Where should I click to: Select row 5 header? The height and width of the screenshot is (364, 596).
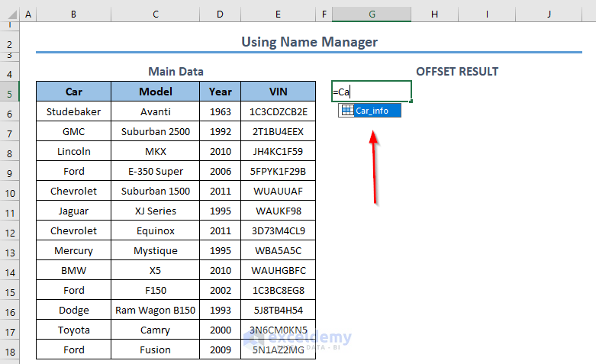(9, 92)
